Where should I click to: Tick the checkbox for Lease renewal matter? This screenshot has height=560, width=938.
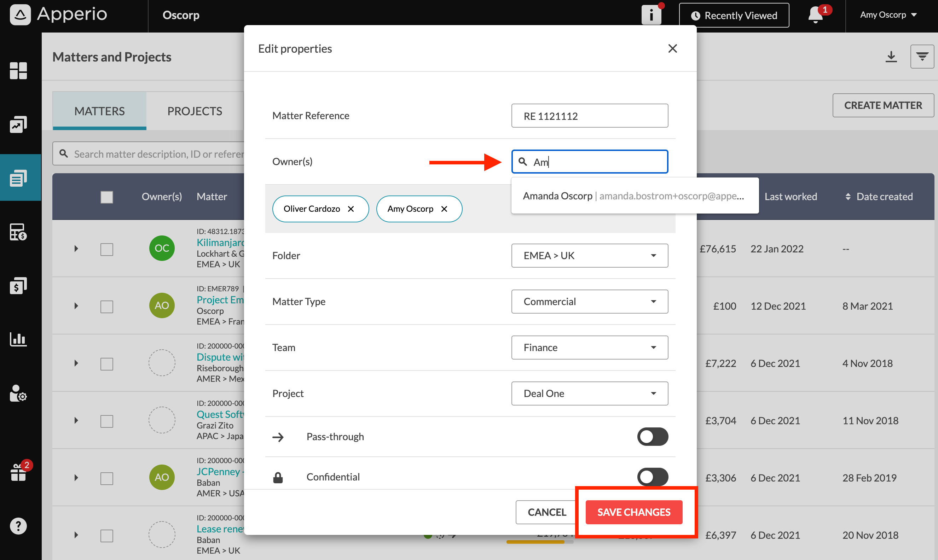coord(107,536)
